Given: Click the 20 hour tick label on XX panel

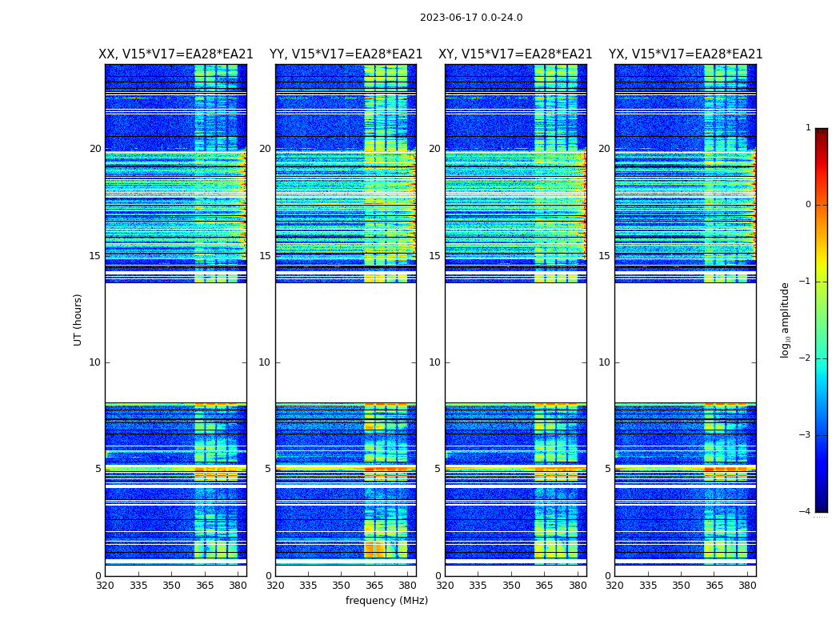Looking at the screenshot, I should 95,149.
